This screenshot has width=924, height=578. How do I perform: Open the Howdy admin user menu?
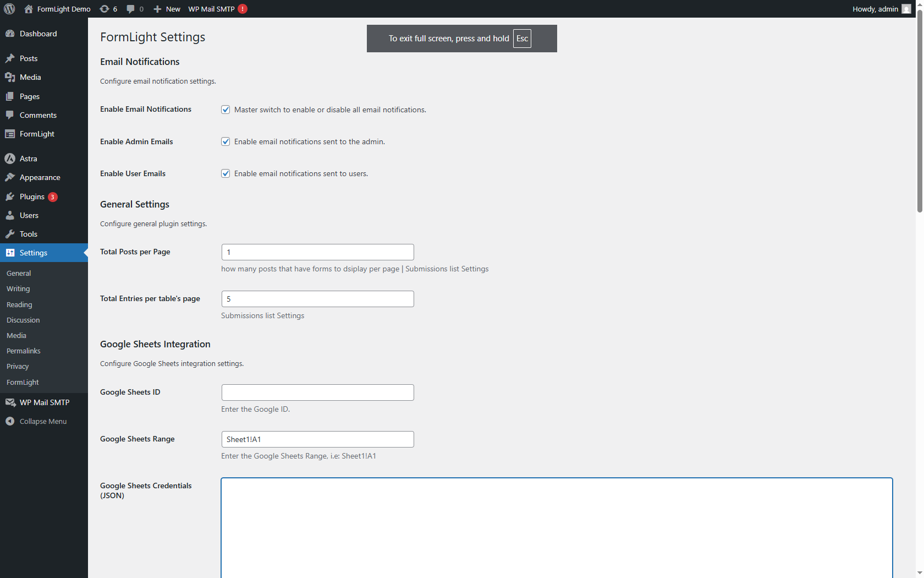click(x=875, y=9)
